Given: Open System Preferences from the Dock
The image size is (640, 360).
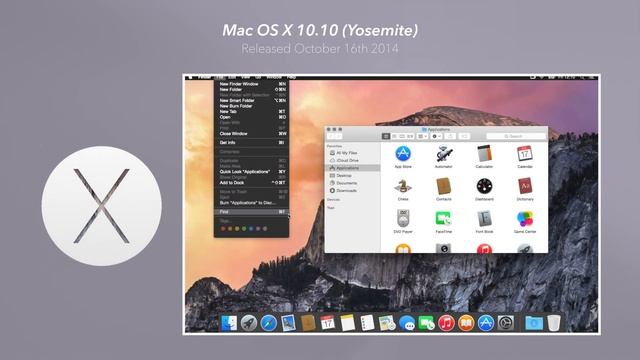Looking at the screenshot, I should [506, 323].
